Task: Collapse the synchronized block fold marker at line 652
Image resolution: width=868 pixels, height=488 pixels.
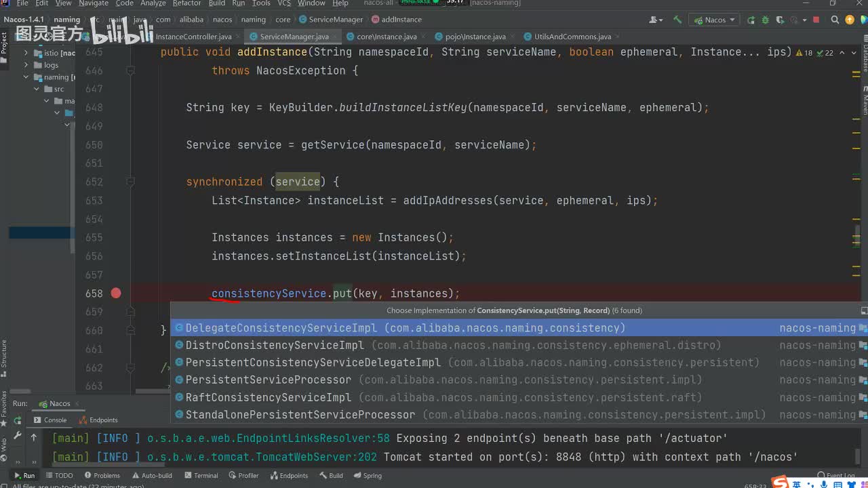Action: [131, 182]
